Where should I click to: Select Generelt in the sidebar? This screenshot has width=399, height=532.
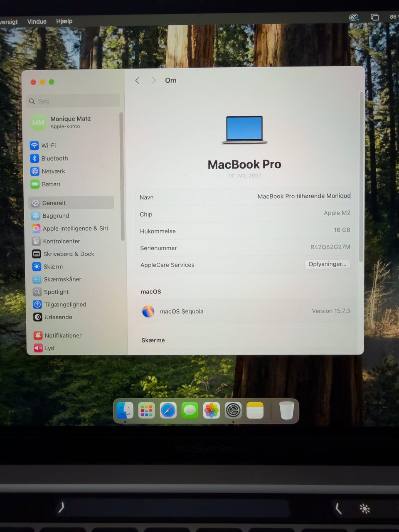click(71, 203)
